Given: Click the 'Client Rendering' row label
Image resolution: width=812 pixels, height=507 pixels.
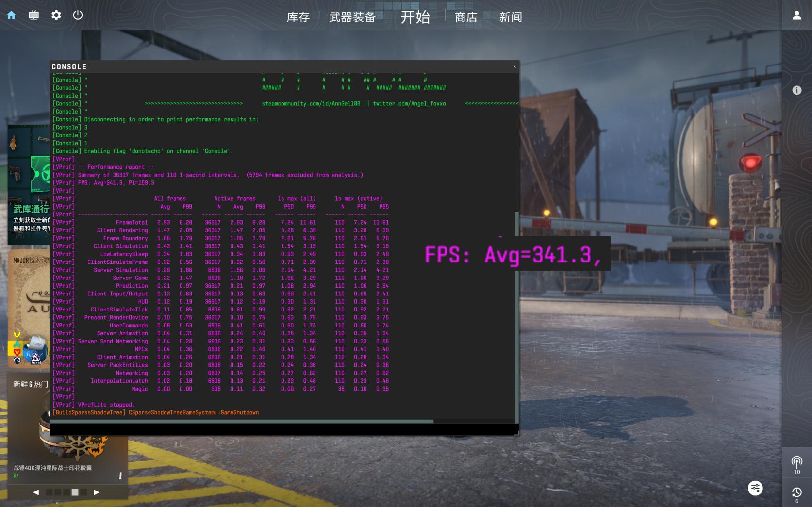Looking at the screenshot, I should tap(122, 230).
